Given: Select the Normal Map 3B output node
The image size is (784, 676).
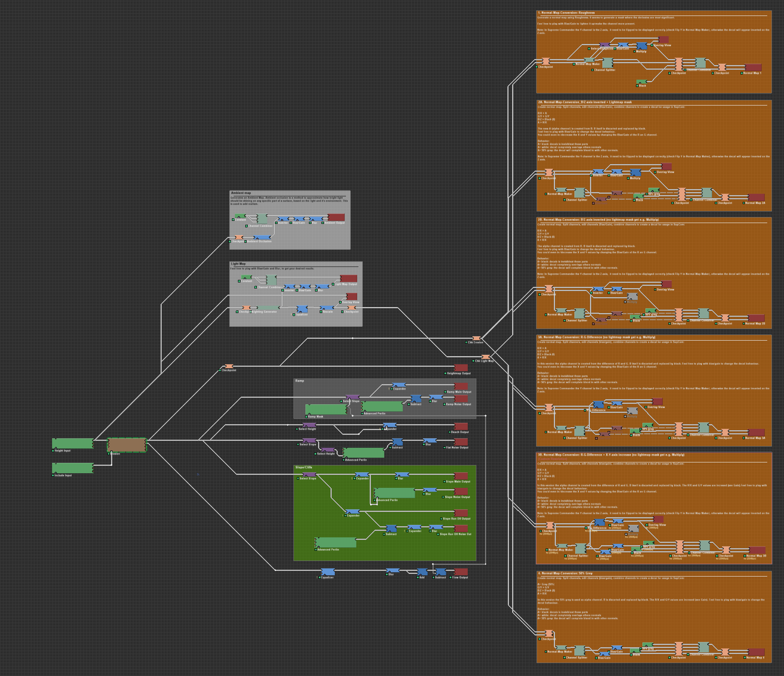Looking at the screenshot, I should click(757, 550).
